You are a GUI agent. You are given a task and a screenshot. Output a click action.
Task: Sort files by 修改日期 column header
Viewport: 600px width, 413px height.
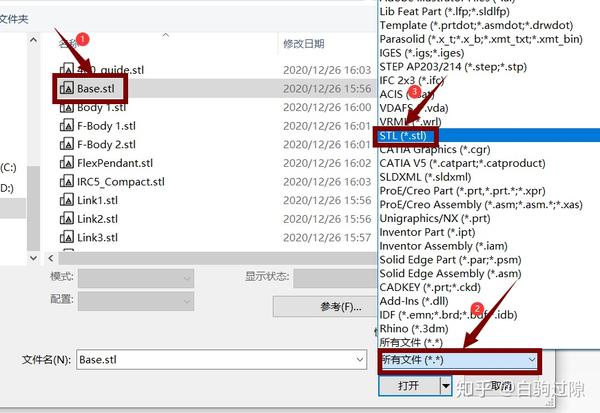(304, 44)
